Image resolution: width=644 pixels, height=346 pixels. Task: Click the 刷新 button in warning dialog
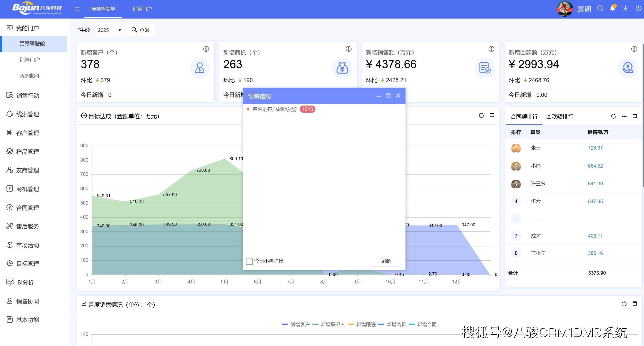pyautogui.click(x=386, y=261)
